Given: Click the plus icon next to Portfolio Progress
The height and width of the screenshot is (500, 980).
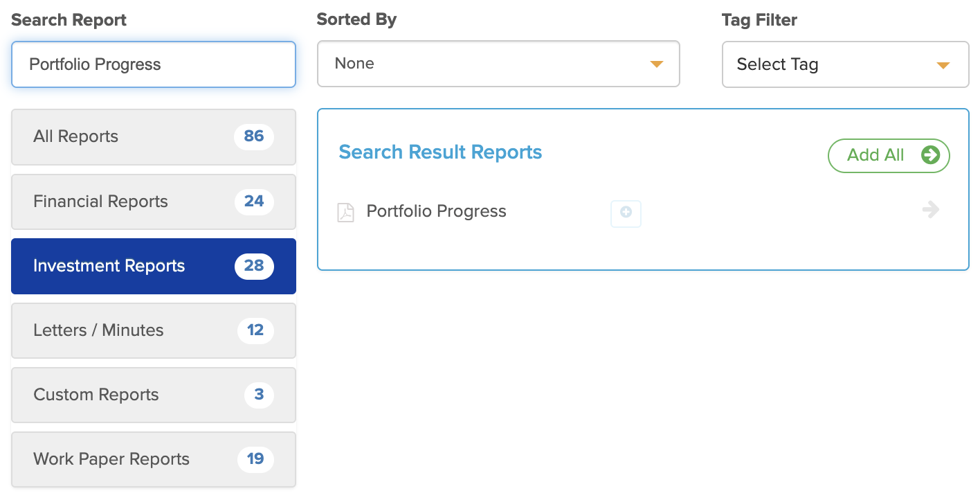Looking at the screenshot, I should coord(626,213).
